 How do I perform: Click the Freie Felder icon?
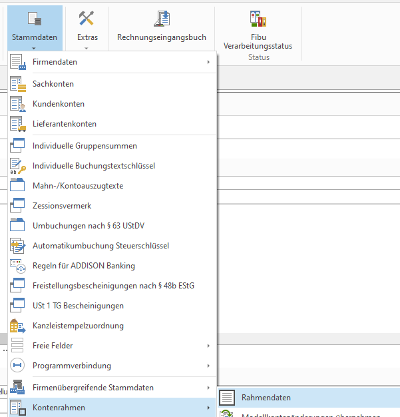17,346
